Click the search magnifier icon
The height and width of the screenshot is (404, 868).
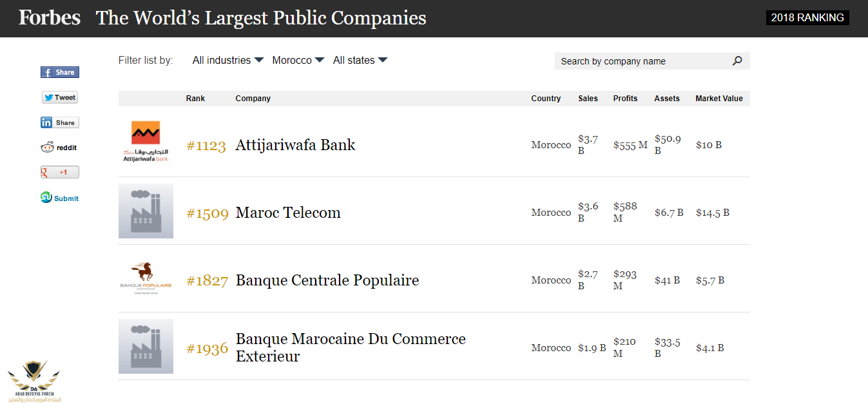coord(737,61)
